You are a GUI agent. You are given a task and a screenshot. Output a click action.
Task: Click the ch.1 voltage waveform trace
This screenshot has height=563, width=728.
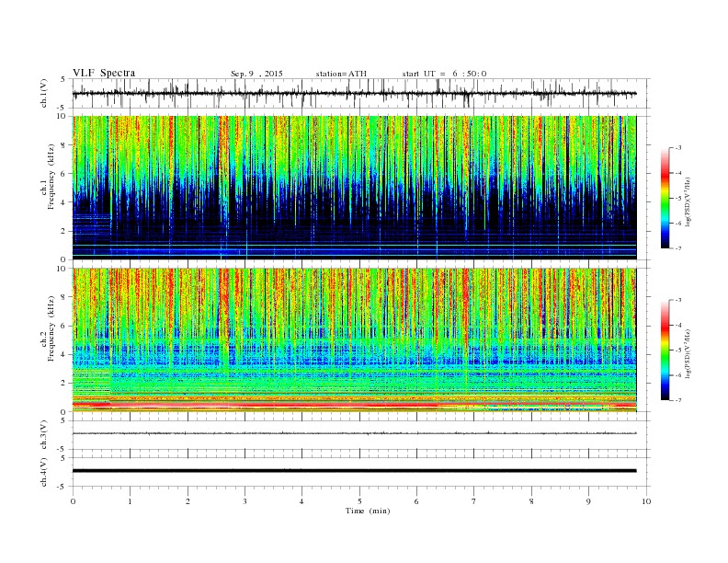point(354,93)
